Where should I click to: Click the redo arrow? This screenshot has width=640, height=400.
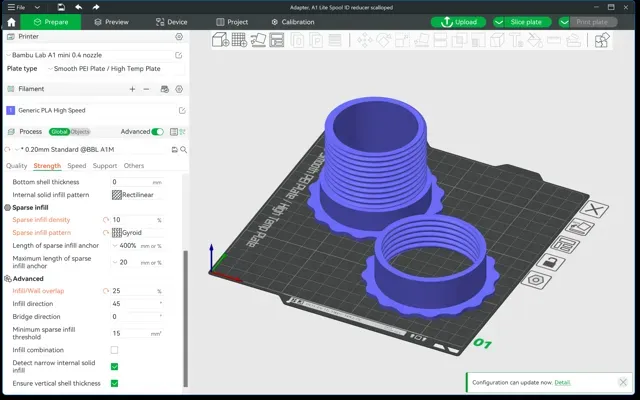coord(96,7)
